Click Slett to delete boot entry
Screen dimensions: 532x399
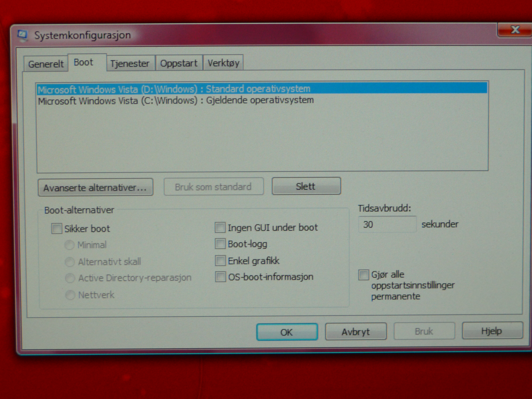point(306,186)
